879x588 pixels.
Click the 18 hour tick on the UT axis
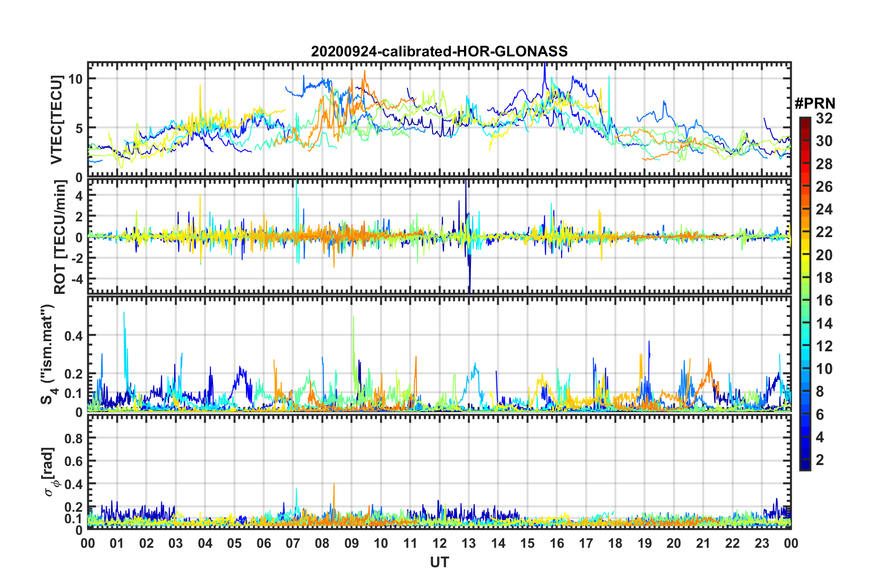click(615, 543)
